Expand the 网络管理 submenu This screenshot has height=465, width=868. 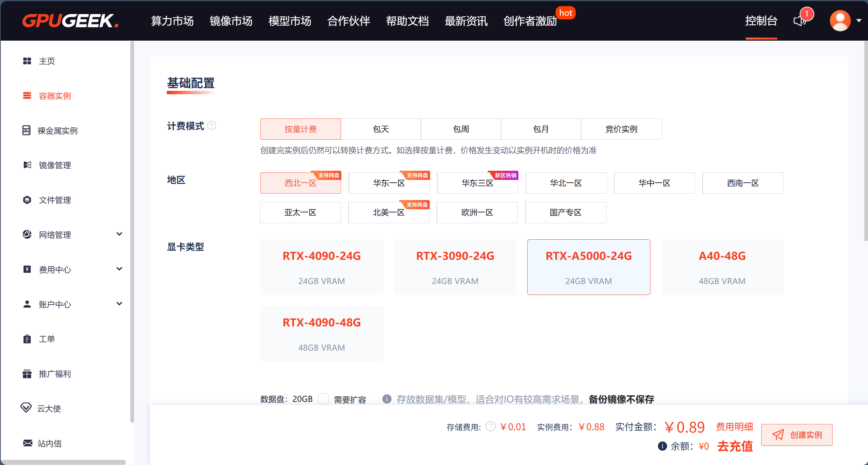(x=119, y=234)
